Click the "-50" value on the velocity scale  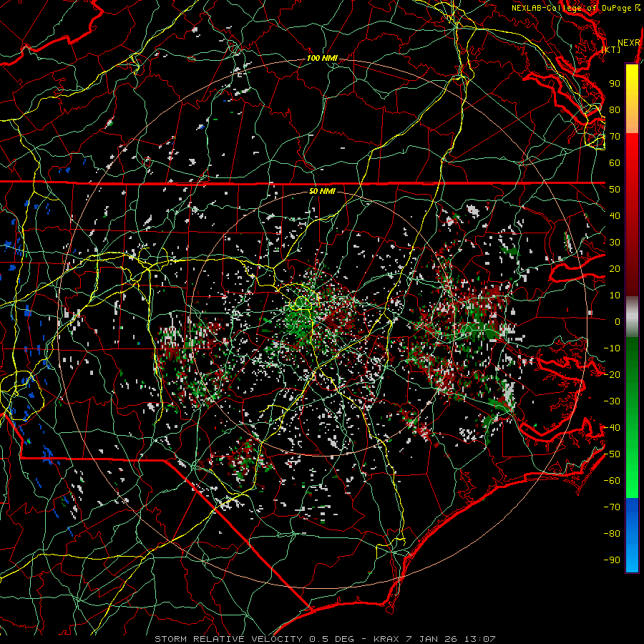pos(612,454)
